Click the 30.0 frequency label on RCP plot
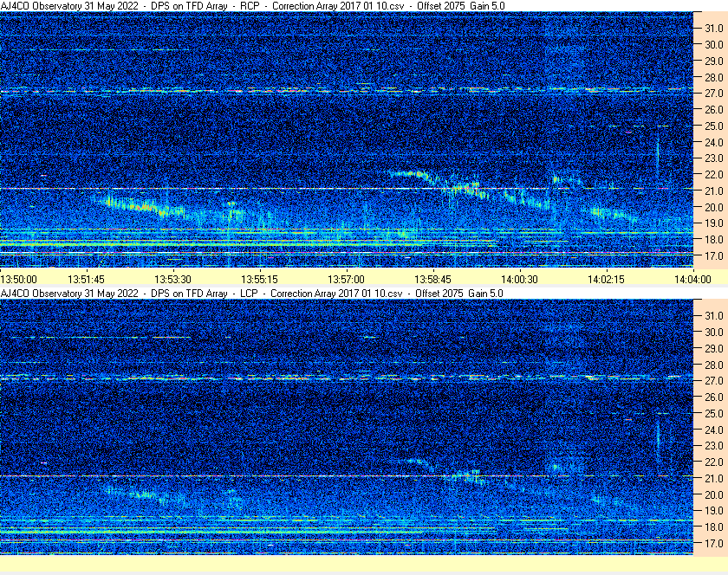This screenshot has width=728, height=575. pos(714,44)
